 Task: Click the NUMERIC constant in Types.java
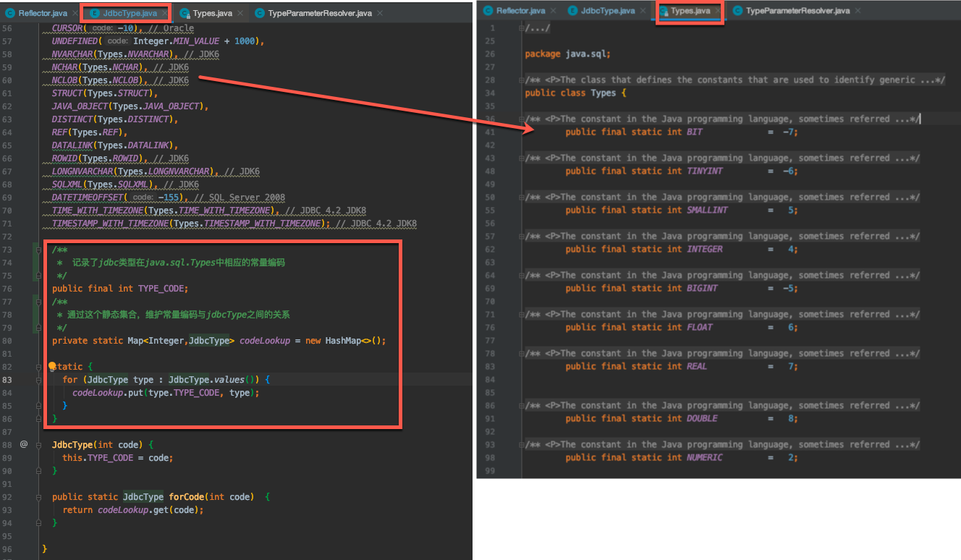click(705, 457)
